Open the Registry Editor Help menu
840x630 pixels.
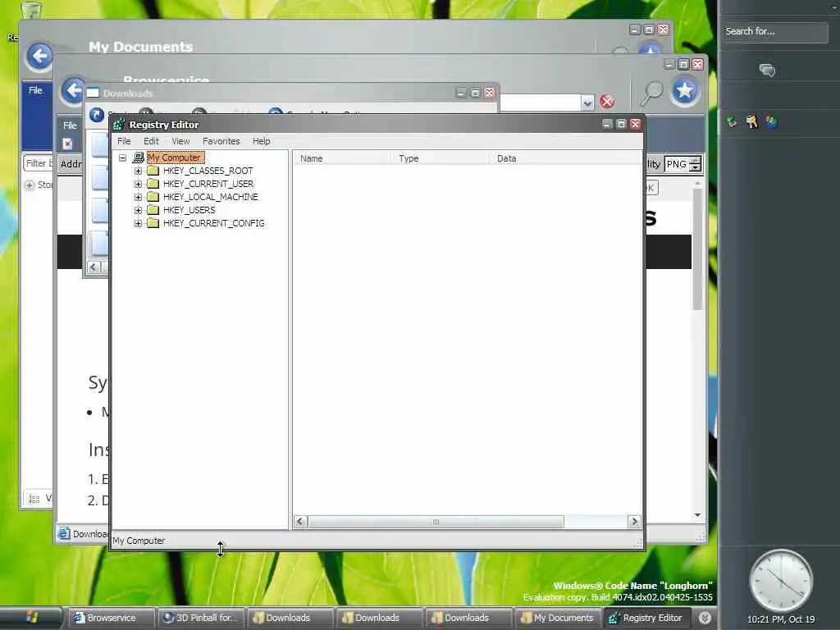262,141
